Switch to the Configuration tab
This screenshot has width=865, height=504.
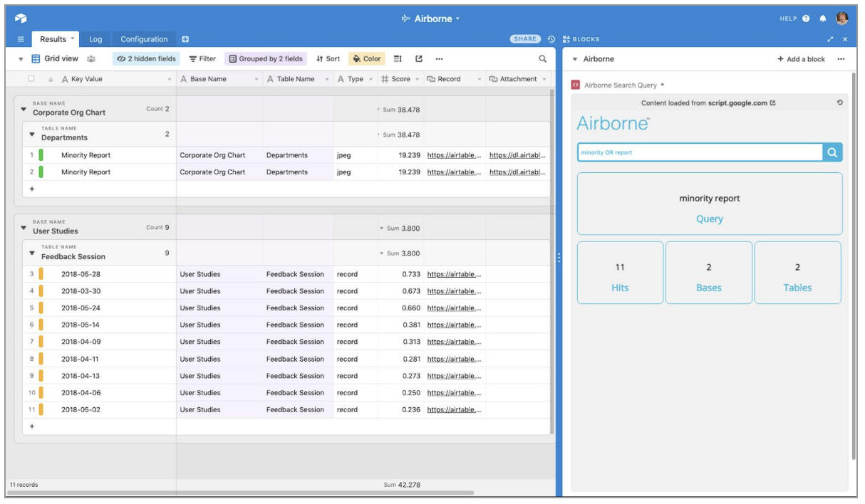(144, 39)
